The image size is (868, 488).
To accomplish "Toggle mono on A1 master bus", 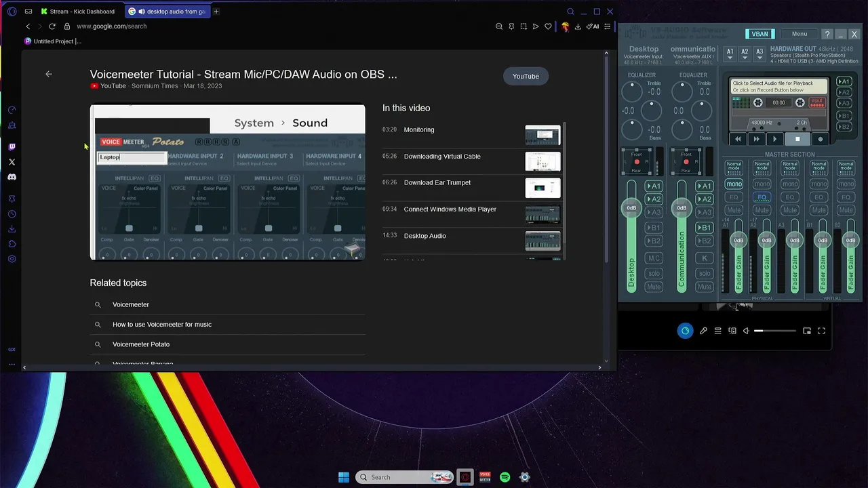I will tap(734, 184).
